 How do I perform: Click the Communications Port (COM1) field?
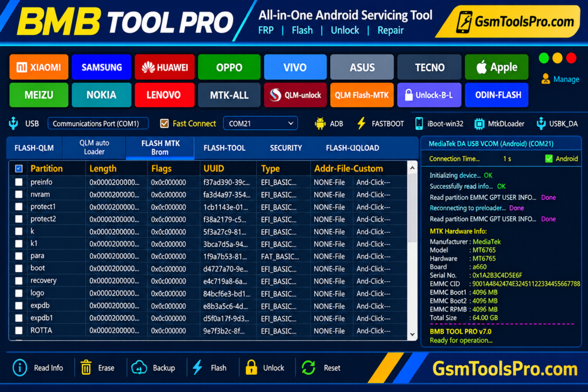point(98,123)
